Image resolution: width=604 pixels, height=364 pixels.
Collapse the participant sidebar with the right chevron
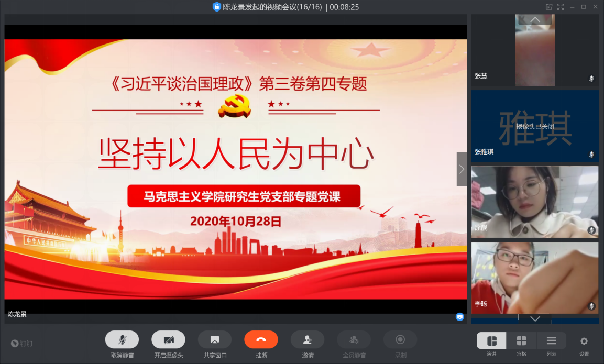pos(462,169)
